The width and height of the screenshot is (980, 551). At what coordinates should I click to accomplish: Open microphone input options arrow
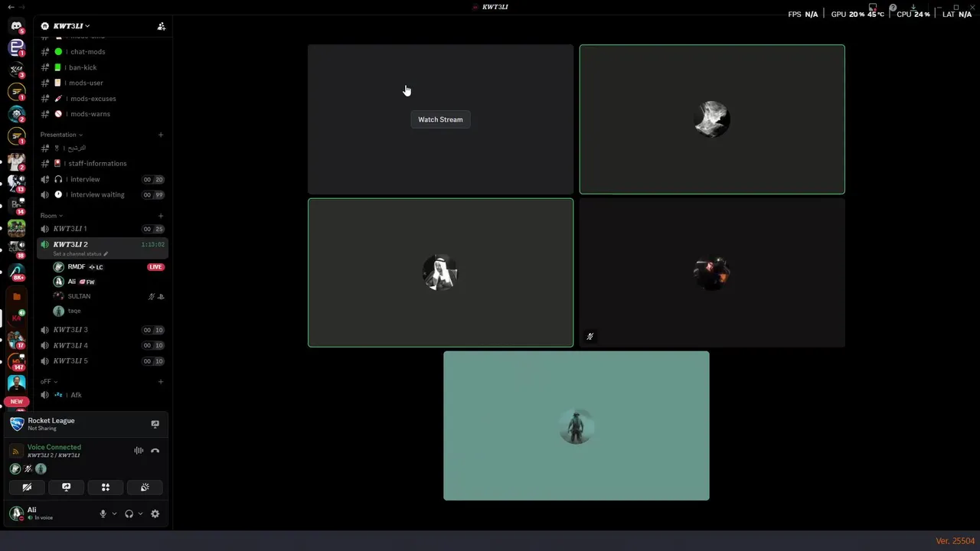coord(114,514)
